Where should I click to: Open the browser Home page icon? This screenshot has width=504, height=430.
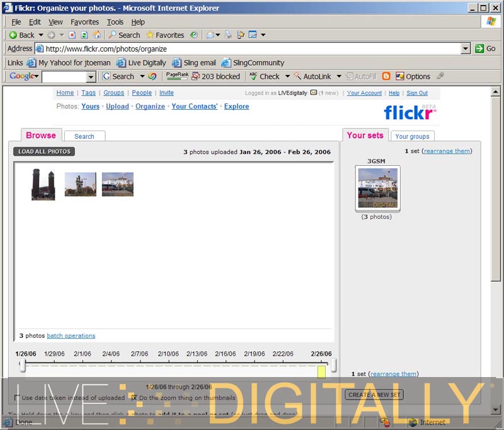point(96,35)
